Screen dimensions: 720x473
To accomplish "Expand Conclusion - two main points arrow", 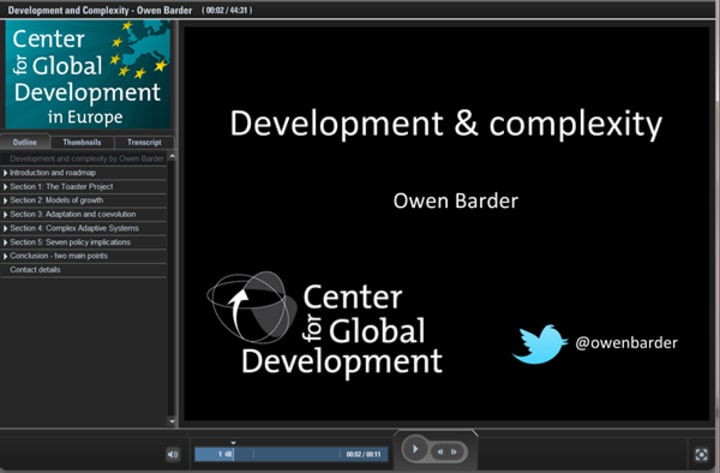I will pyautogui.click(x=5, y=256).
